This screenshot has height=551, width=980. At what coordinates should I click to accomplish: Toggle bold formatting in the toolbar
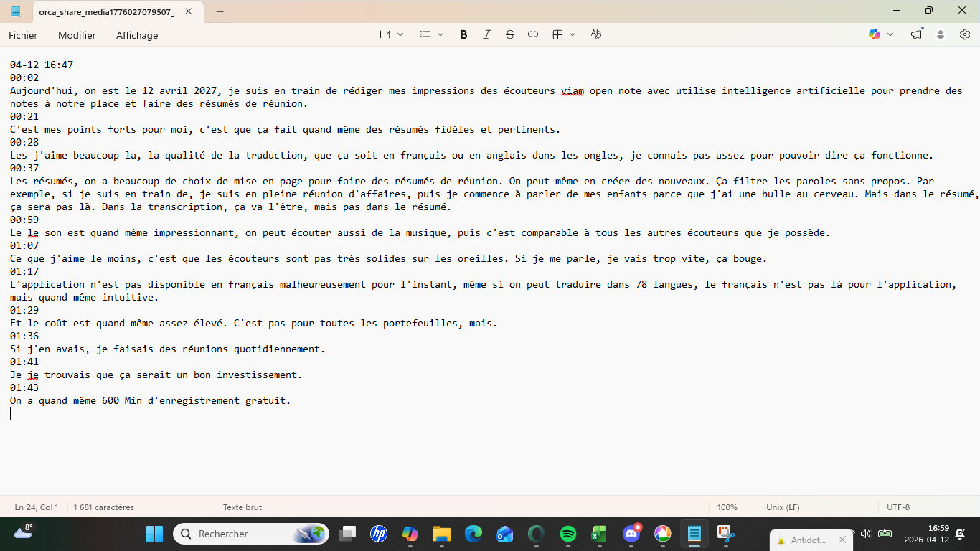463,34
